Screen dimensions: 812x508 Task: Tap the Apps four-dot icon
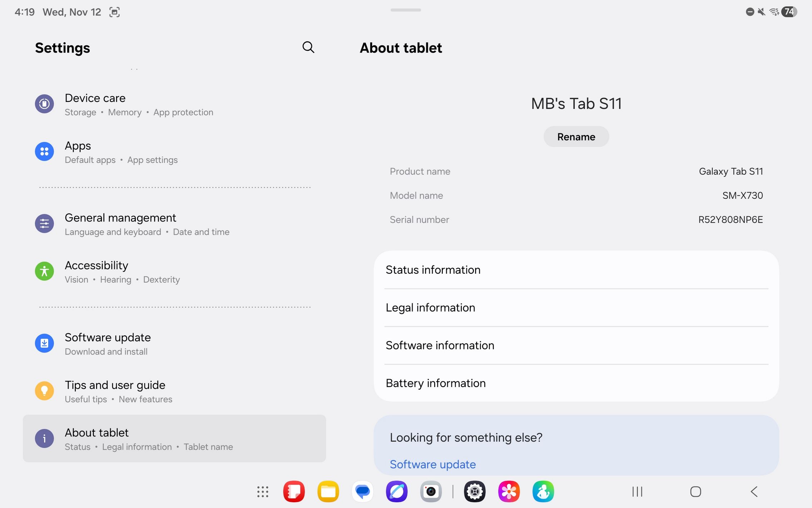click(44, 152)
